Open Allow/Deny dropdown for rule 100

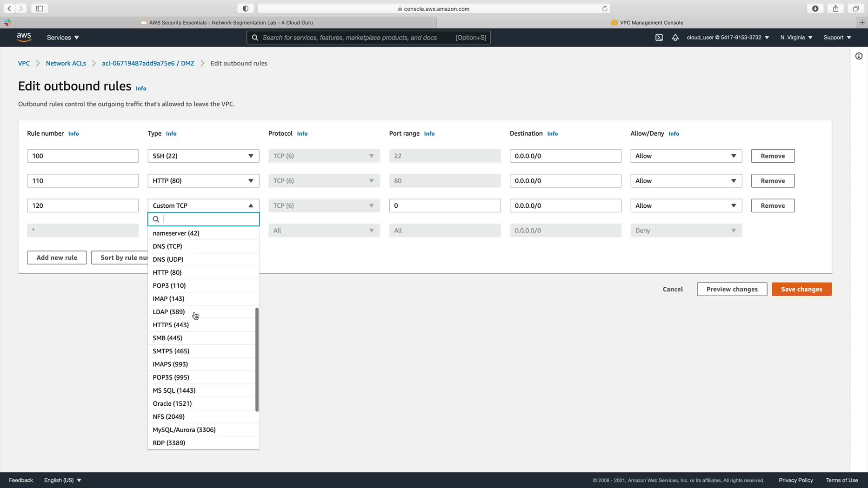(x=686, y=156)
